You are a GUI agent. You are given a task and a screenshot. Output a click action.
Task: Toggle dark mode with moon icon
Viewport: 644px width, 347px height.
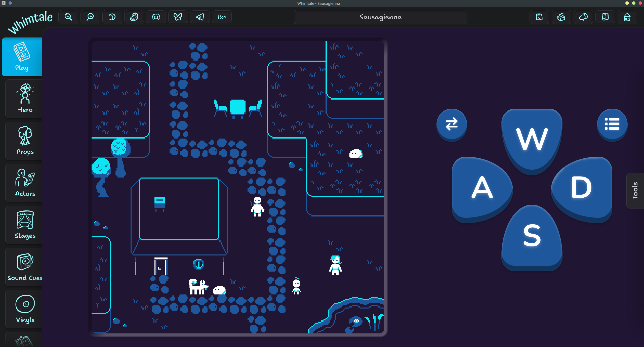tap(112, 17)
